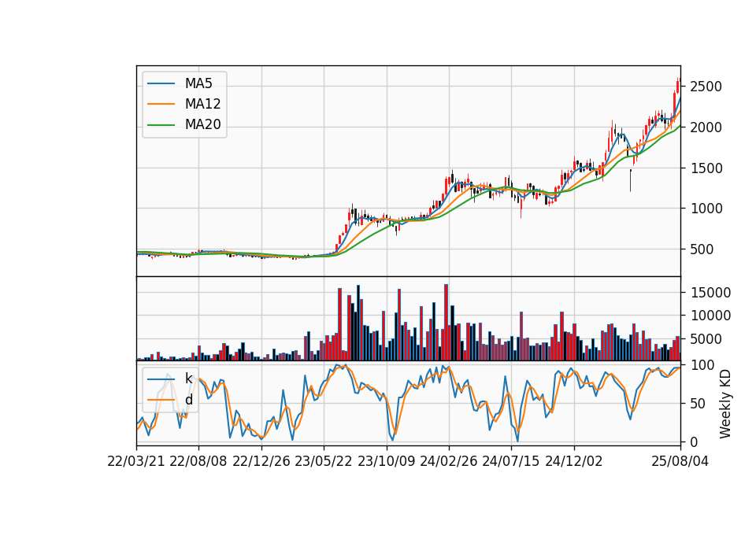
Task: Click the 2500 price axis label
Action: pos(706,87)
